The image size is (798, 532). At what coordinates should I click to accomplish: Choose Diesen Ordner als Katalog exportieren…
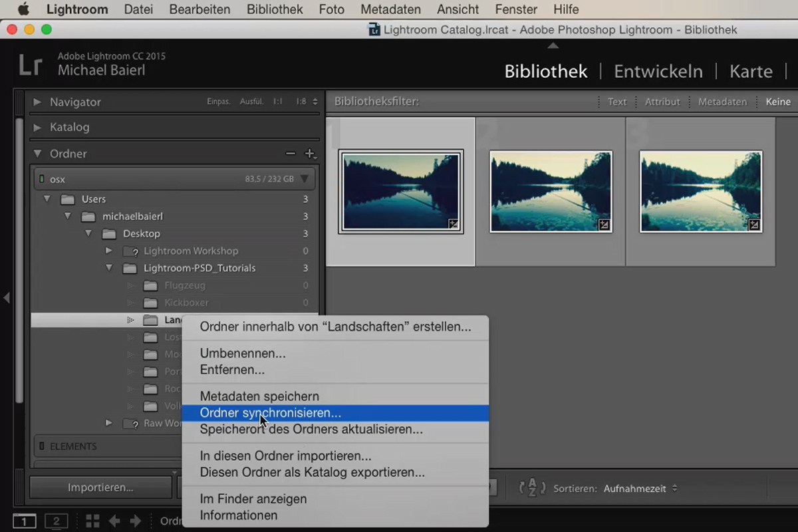pyautogui.click(x=335, y=473)
